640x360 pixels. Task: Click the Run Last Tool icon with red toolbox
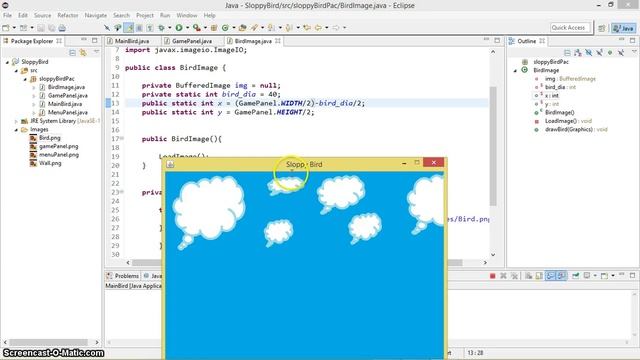(197, 28)
